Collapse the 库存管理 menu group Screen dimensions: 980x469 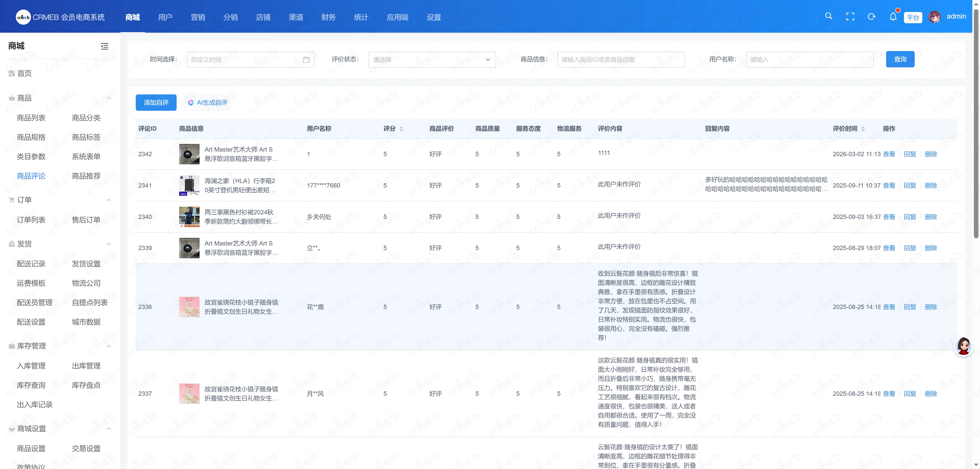[108, 346]
